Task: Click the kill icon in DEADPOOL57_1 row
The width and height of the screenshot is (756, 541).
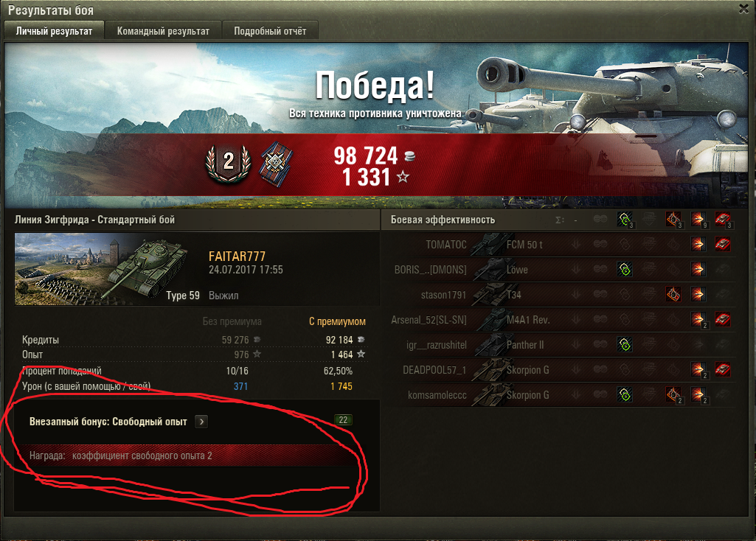Action: pyautogui.click(x=722, y=369)
